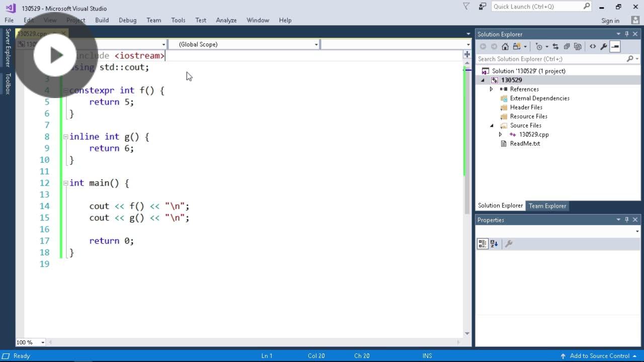
Task: Pin the Properties panel
Action: (x=627, y=220)
